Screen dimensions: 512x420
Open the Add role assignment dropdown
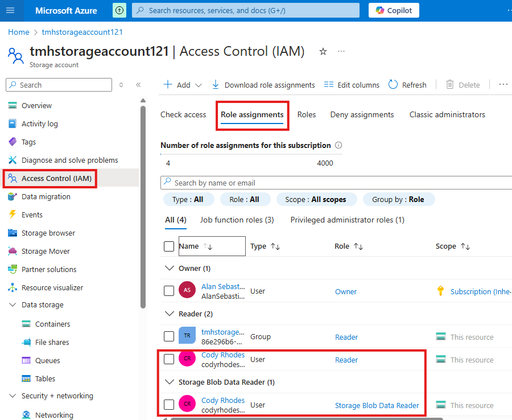point(183,85)
